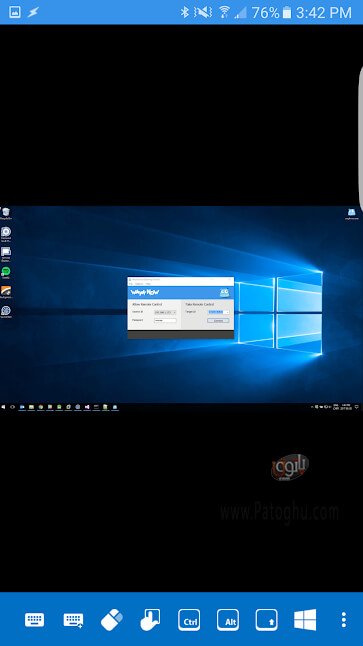Tap the battery status icon
This screenshot has width=363, height=646.
click(287, 12)
